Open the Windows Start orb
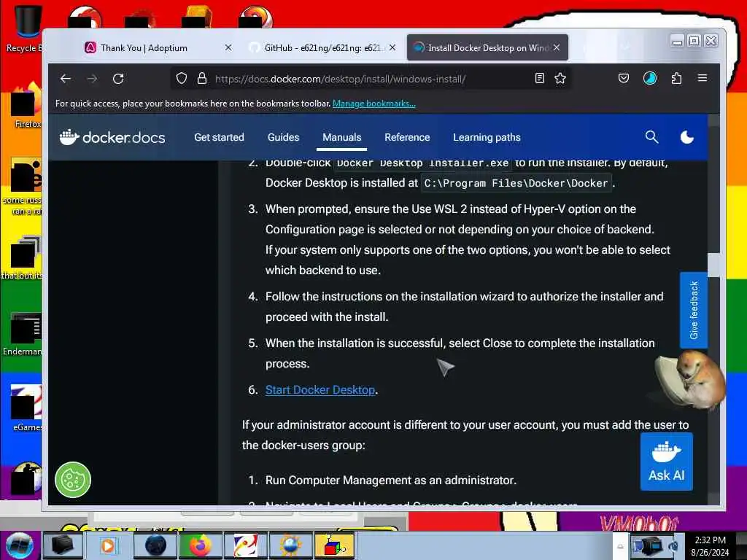The width and height of the screenshot is (747, 560). tap(19, 545)
